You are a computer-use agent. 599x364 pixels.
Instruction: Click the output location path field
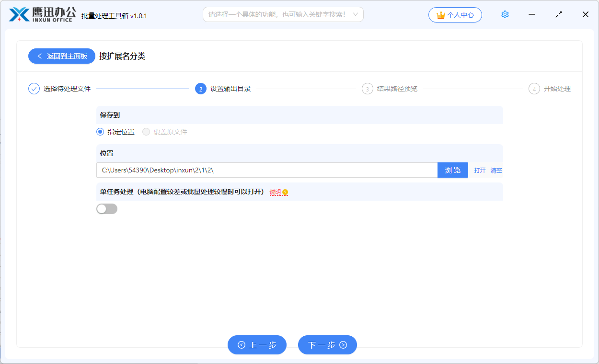coord(266,170)
